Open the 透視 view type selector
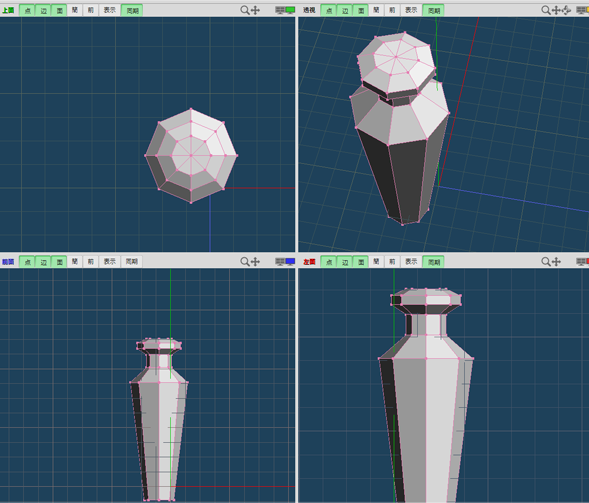The width and height of the screenshot is (589, 503). 309,11
